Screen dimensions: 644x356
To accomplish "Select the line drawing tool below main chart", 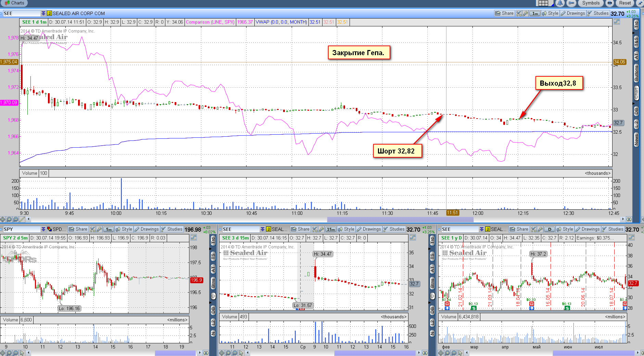I will (x=22, y=219).
